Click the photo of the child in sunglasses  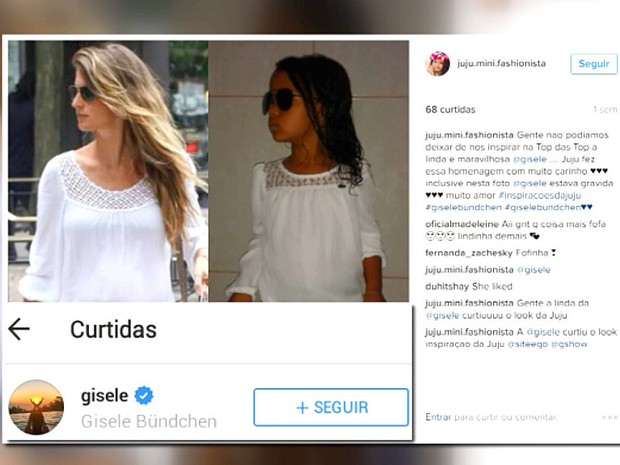[309, 171]
